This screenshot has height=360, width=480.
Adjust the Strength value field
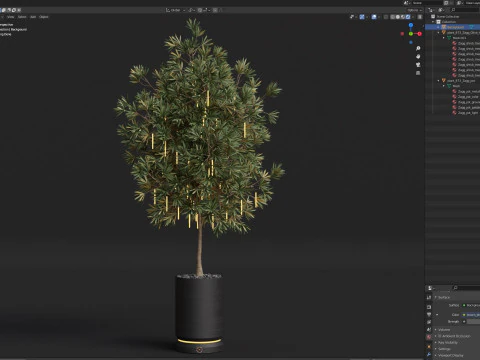pyautogui.click(x=473, y=322)
